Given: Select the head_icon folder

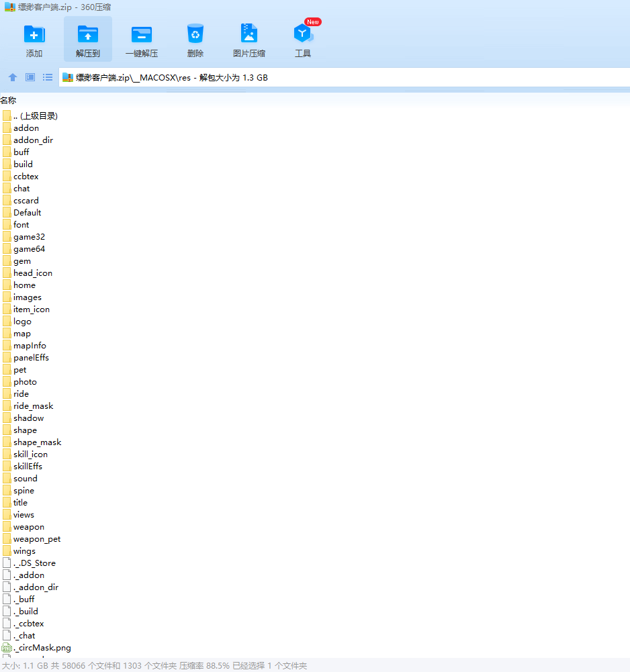Looking at the screenshot, I should click(x=32, y=273).
